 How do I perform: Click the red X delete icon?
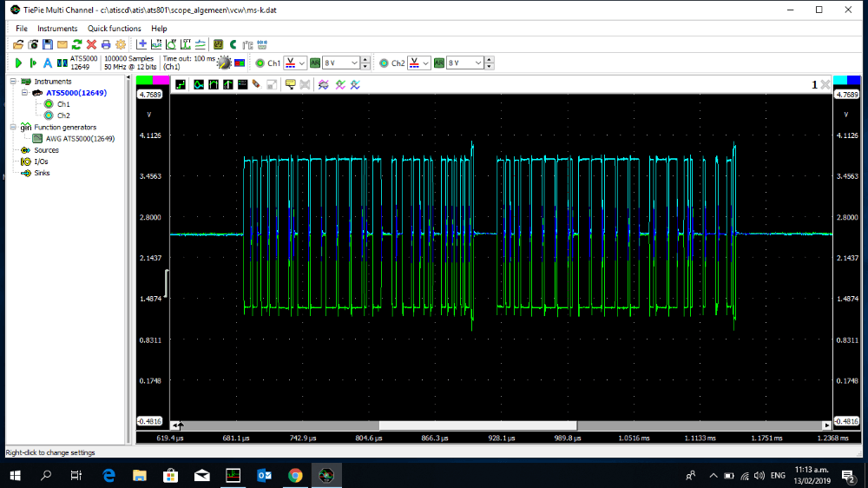(91, 44)
